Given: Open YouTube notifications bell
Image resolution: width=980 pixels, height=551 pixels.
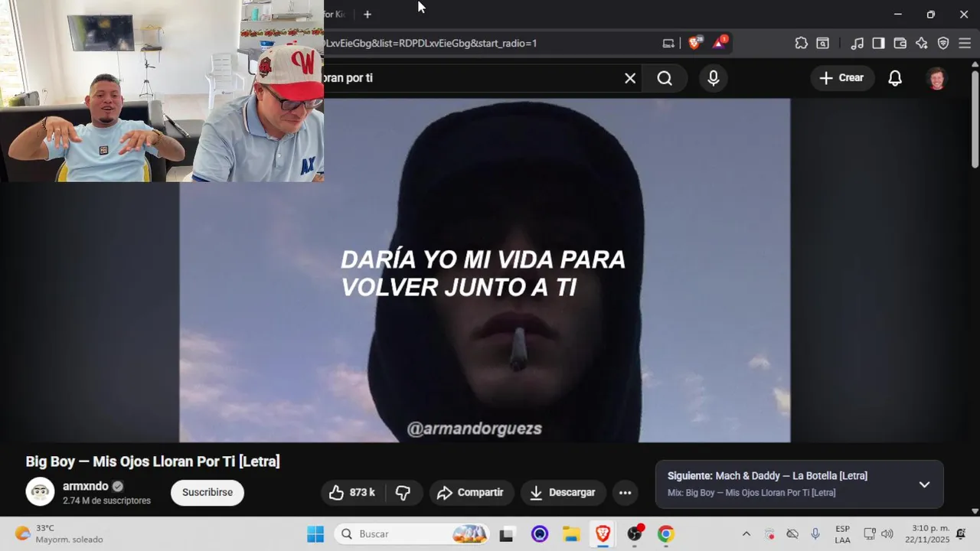Looking at the screenshot, I should (x=894, y=78).
